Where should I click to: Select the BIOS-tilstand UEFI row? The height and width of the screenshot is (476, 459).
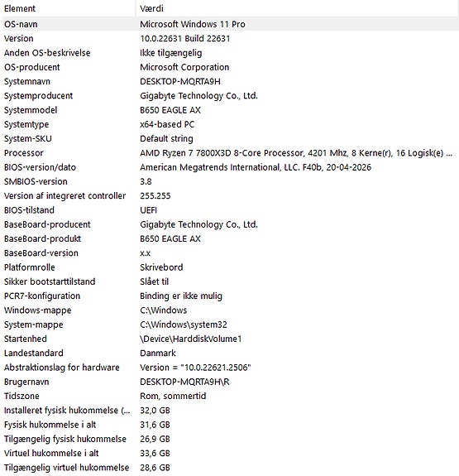(229, 210)
